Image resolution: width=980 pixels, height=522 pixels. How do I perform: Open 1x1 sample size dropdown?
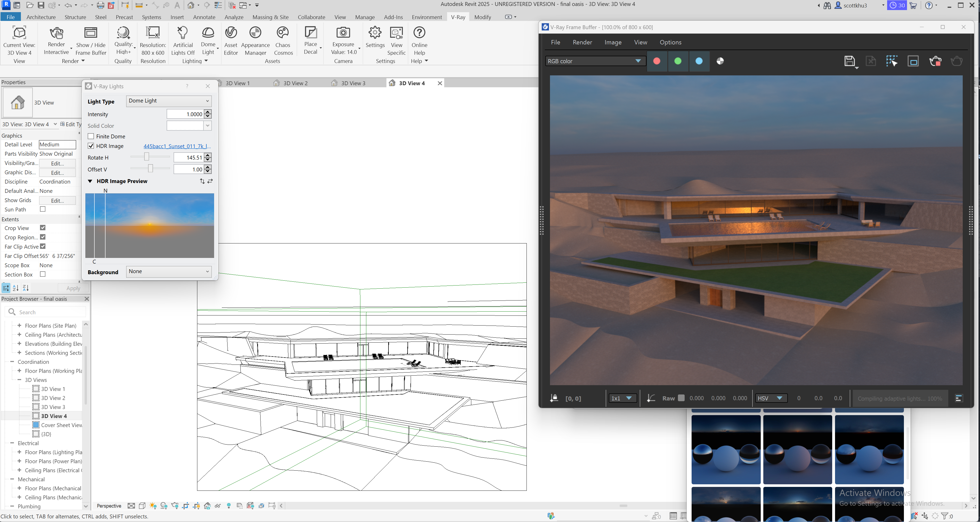point(622,398)
